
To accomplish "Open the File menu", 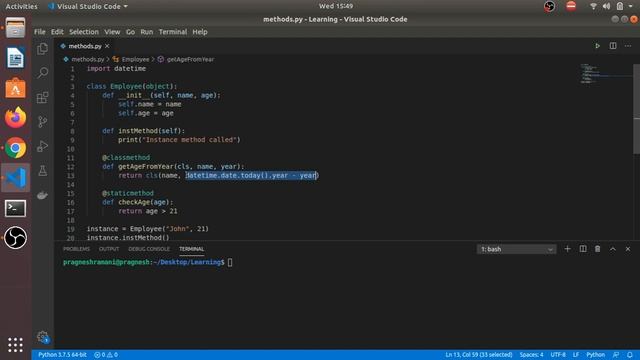I will [x=40, y=32].
